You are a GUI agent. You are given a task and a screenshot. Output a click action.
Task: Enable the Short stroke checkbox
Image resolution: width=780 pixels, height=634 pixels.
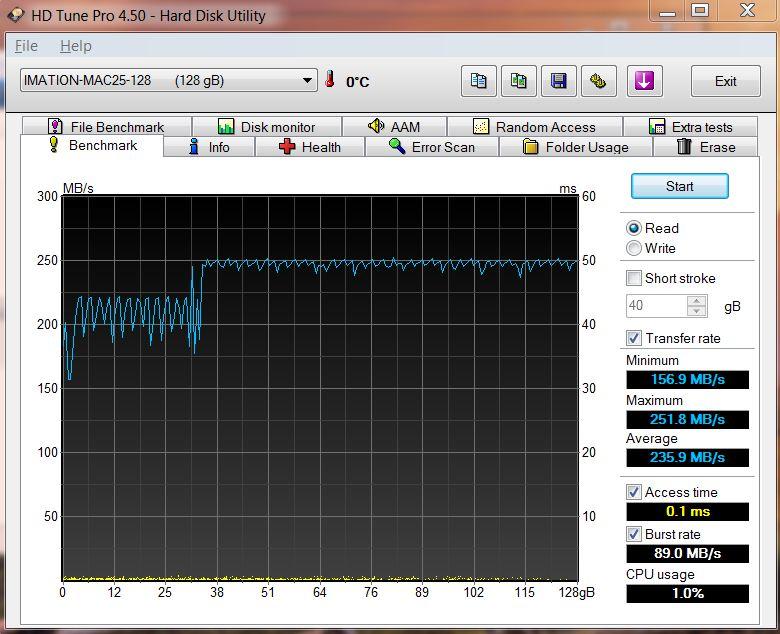pyautogui.click(x=634, y=278)
